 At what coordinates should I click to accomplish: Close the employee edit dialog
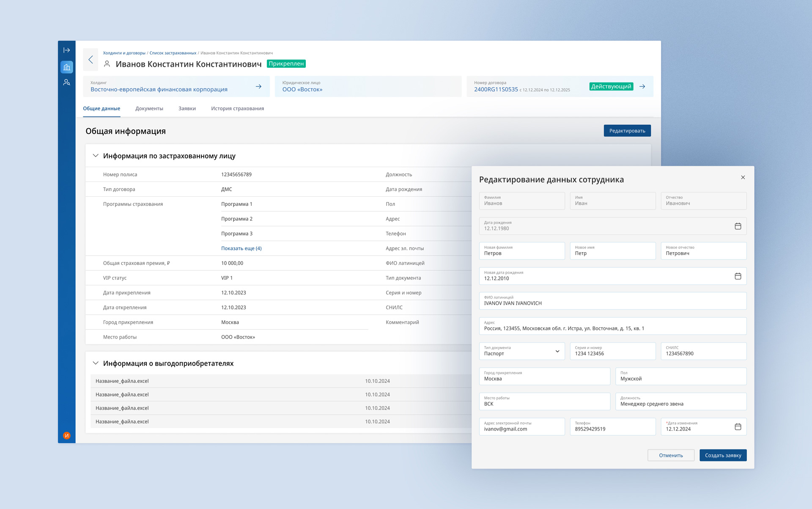[743, 178]
